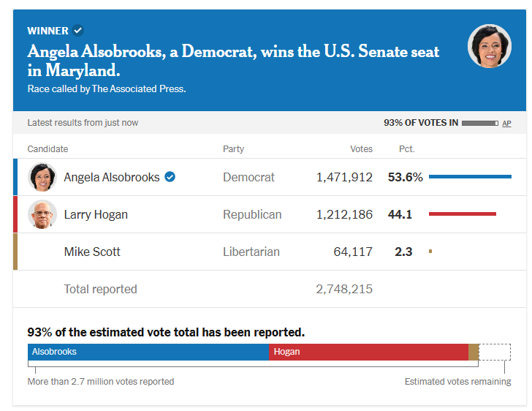Open the AP source link
The height and width of the screenshot is (411, 532).
(506, 124)
